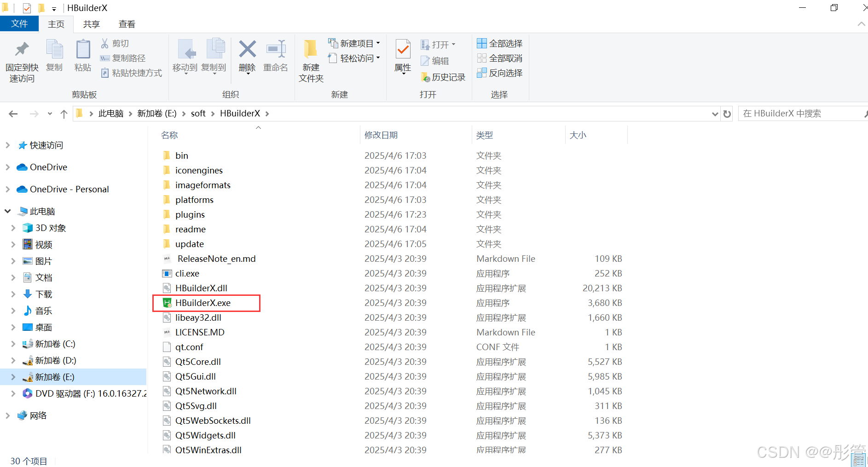Select the 3D Objects navigation item

[51, 228]
